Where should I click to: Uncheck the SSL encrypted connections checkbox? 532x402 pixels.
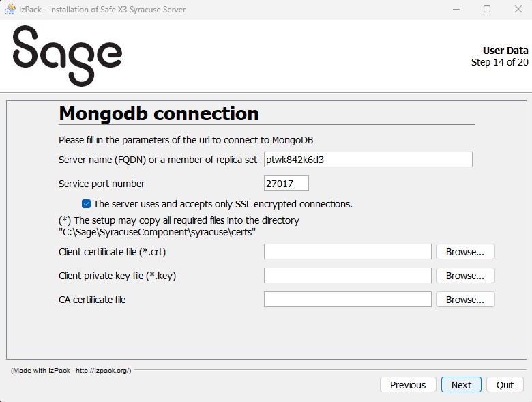coord(86,203)
